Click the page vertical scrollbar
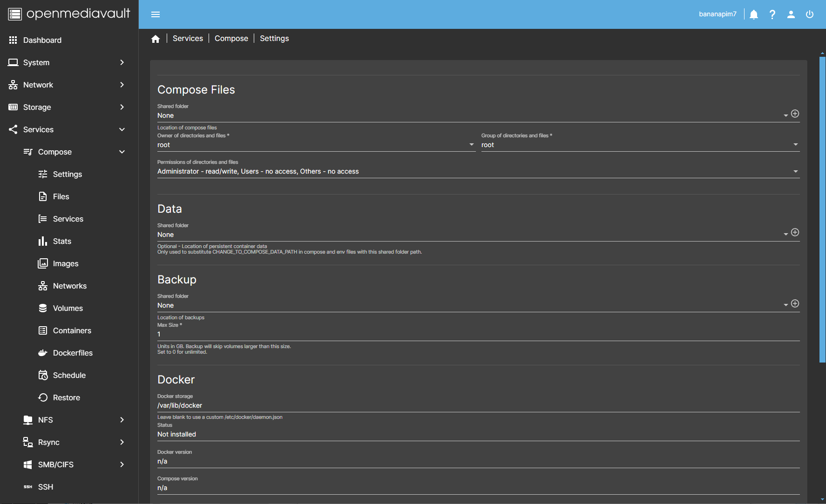The width and height of the screenshot is (826, 504). coord(822,209)
